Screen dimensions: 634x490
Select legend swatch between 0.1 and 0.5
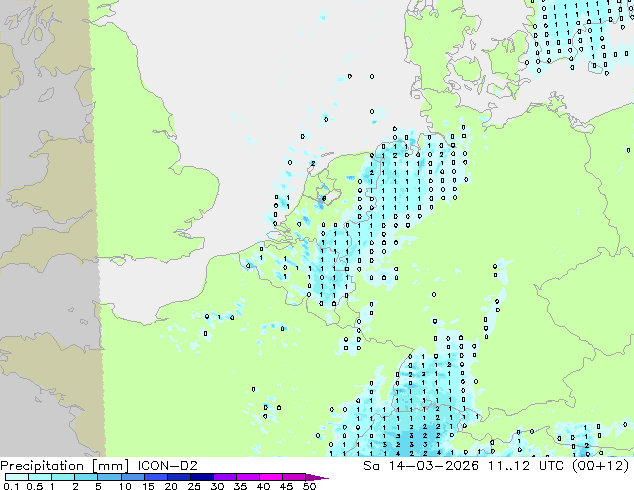(x=17, y=477)
